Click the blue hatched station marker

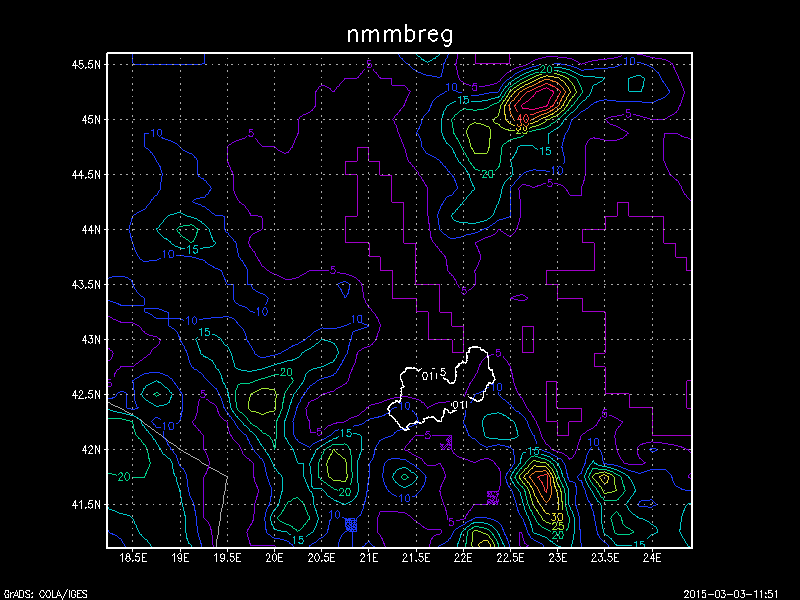pyautogui.click(x=351, y=524)
